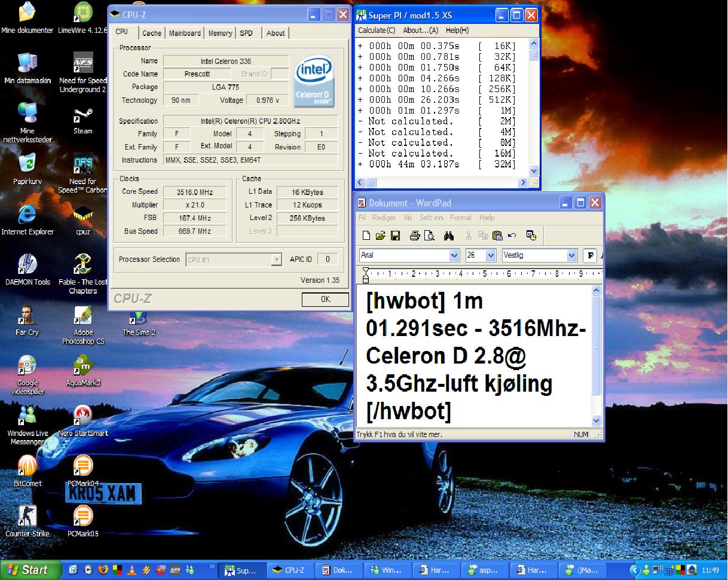Open the Vestlig script dropdown
The height and width of the screenshot is (580, 728).
coord(571,255)
